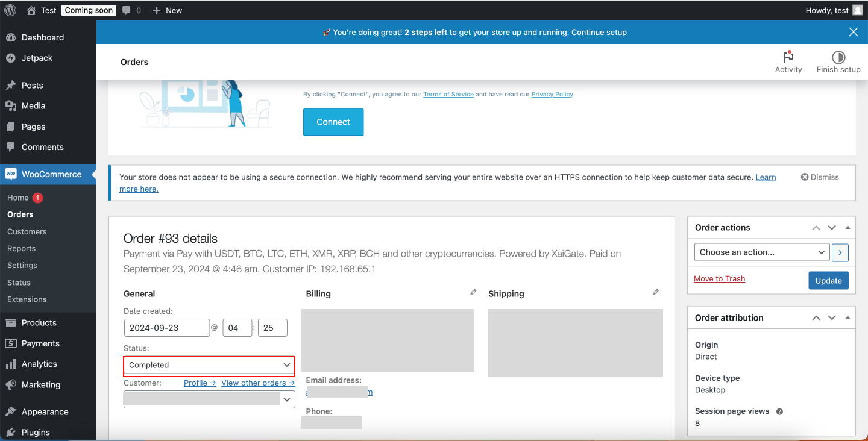The image size is (868, 441).
Task: Click the WooCommerce sidebar logo icon
Action: (11, 174)
